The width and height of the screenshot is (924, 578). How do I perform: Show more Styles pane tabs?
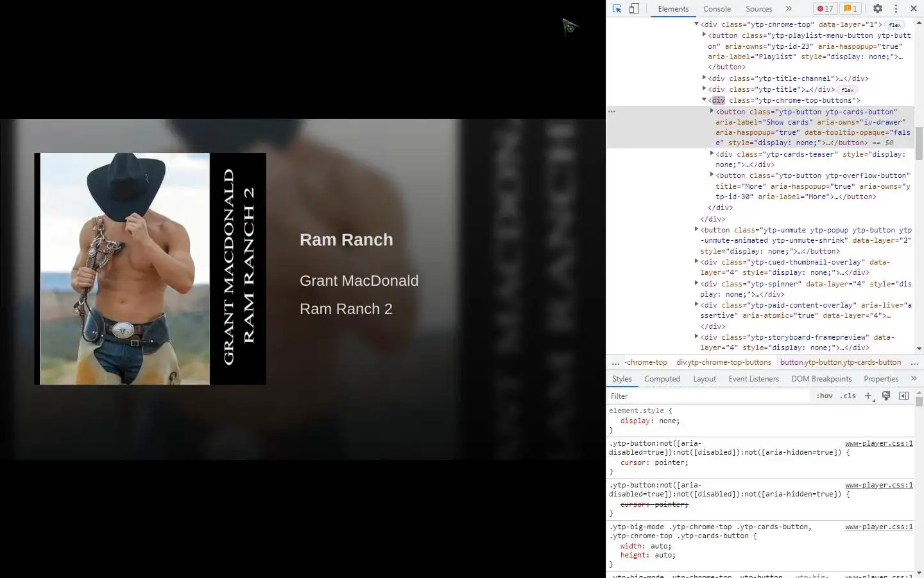click(x=914, y=379)
